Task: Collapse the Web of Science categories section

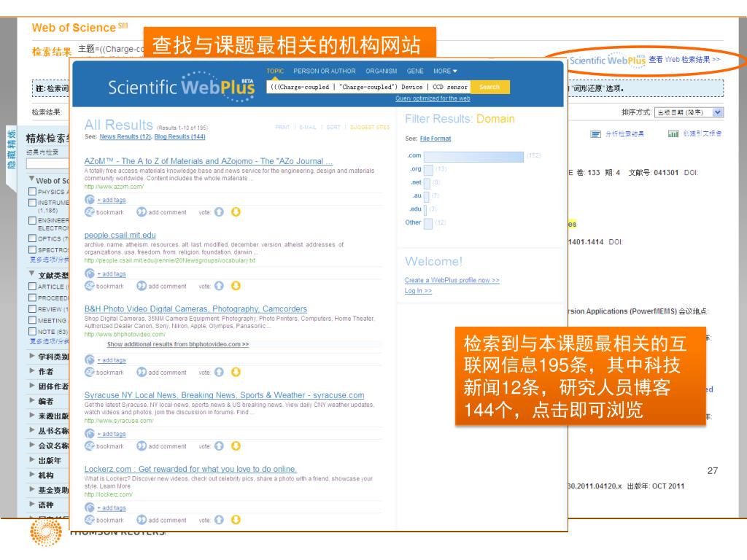Action: pyautogui.click(x=31, y=179)
